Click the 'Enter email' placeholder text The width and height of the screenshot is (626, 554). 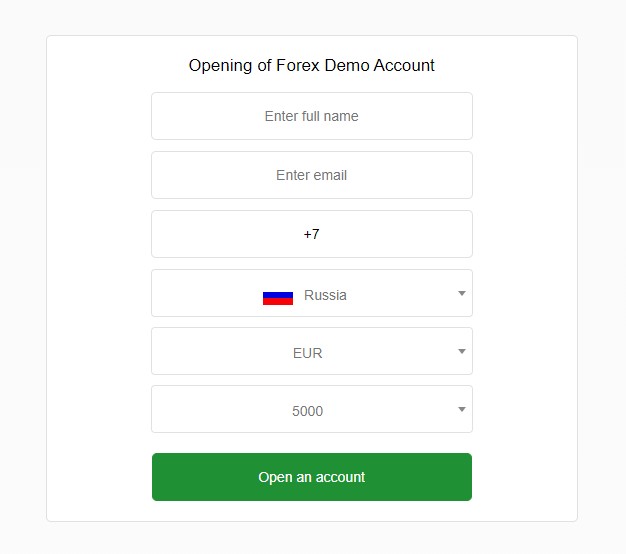click(311, 175)
